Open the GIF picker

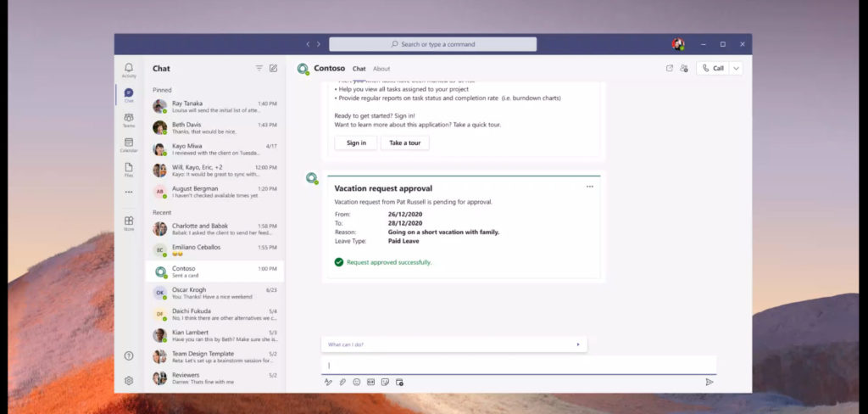tap(370, 383)
